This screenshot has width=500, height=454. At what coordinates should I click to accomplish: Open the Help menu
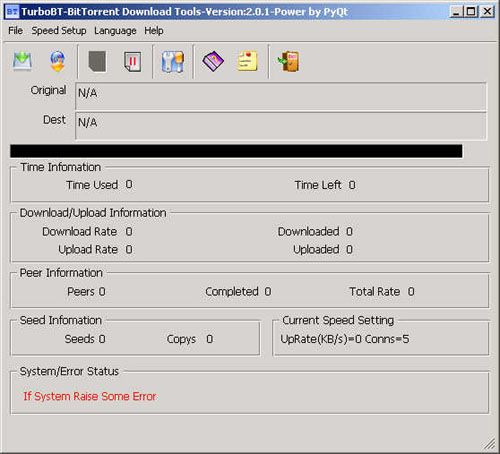click(154, 31)
